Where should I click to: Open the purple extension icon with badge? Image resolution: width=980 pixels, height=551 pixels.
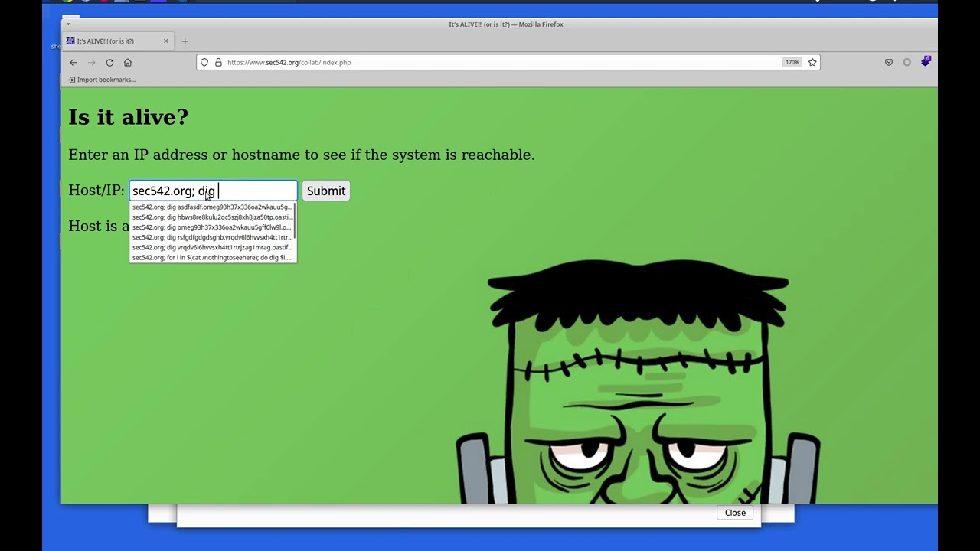(x=926, y=61)
